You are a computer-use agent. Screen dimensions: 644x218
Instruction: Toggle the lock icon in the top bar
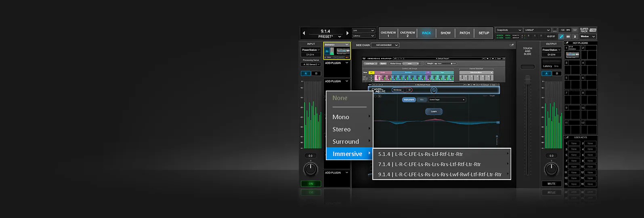click(575, 36)
